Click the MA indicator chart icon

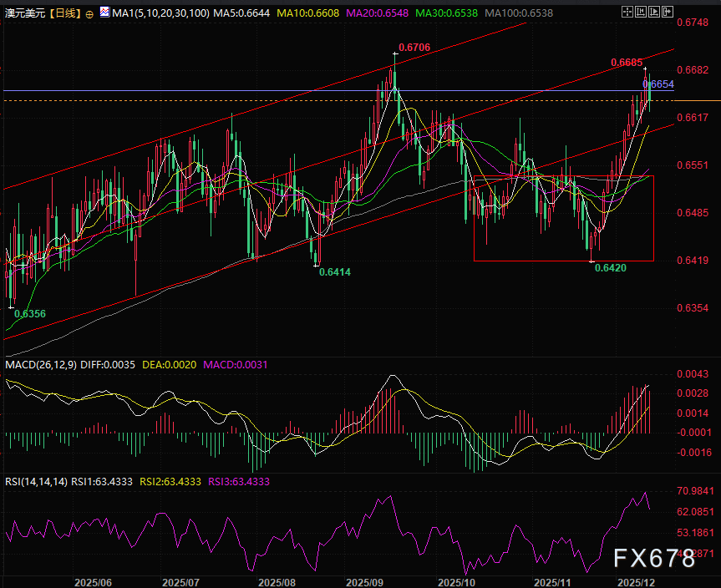(104, 13)
